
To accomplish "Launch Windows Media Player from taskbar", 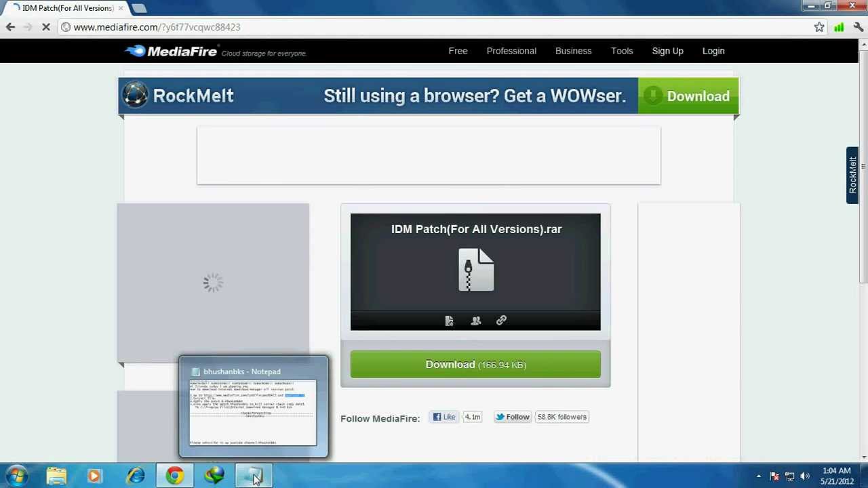I will [x=94, y=476].
